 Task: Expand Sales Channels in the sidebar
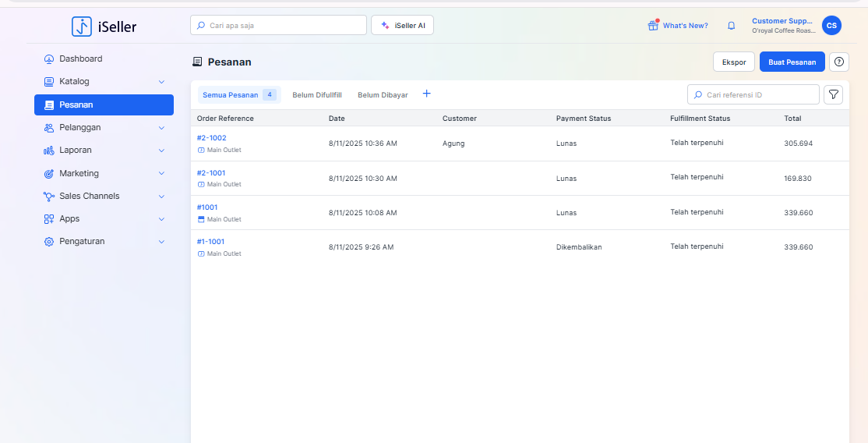tap(161, 197)
